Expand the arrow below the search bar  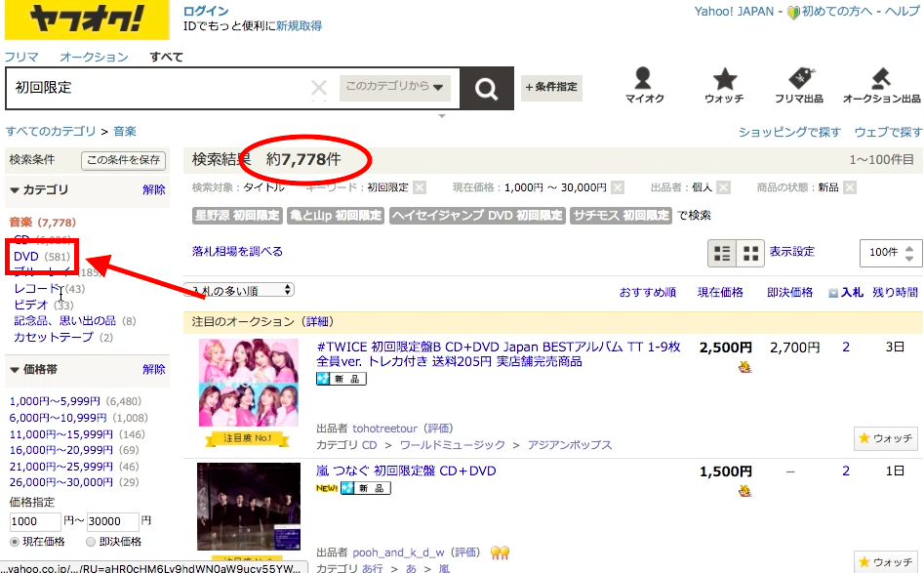pyautogui.click(x=442, y=116)
